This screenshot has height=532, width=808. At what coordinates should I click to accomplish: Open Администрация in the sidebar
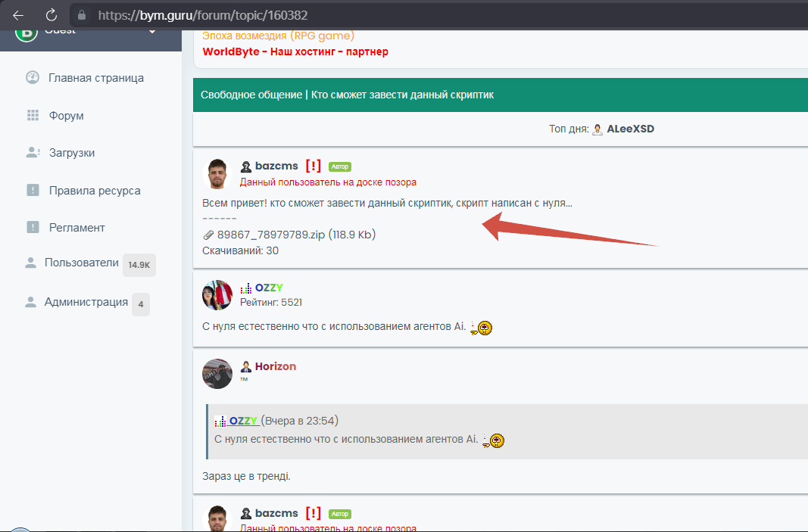[86, 303]
